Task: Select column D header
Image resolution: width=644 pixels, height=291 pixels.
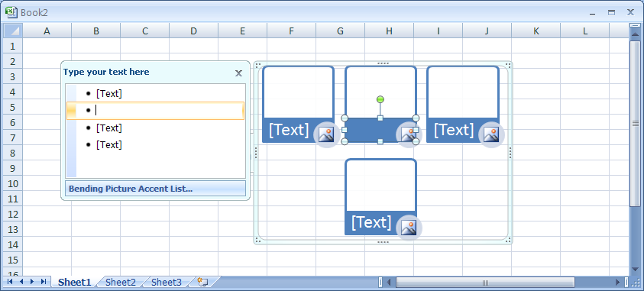Action: (193, 31)
